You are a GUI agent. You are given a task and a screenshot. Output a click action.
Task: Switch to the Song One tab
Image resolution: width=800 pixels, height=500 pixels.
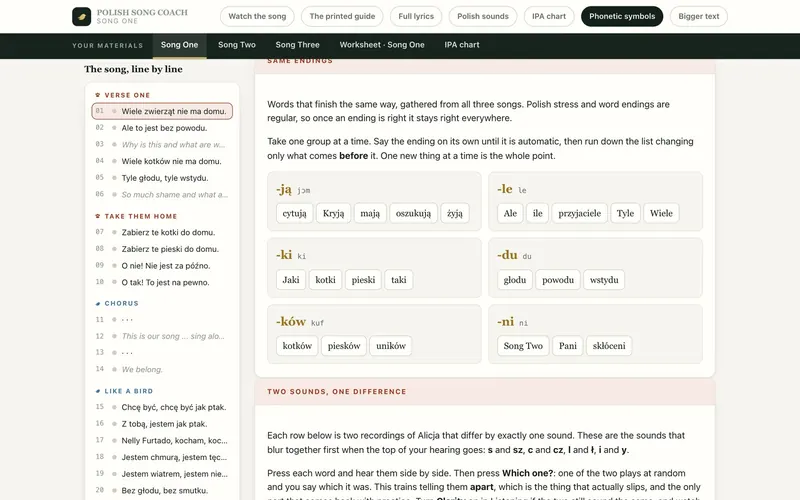pyautogui.click(x=179, y=45)
